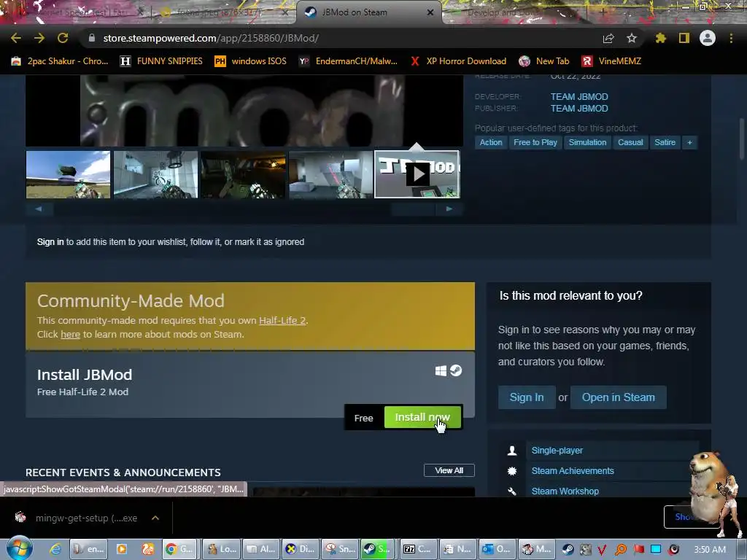Open 7-Zip taskbar button
Screen dimensions: 747x560
point(417,549)
